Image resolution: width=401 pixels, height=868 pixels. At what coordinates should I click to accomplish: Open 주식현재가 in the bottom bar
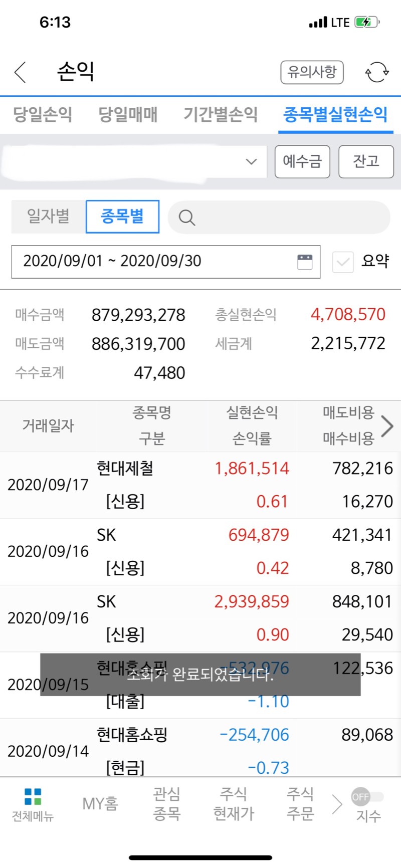click(234, 804)
